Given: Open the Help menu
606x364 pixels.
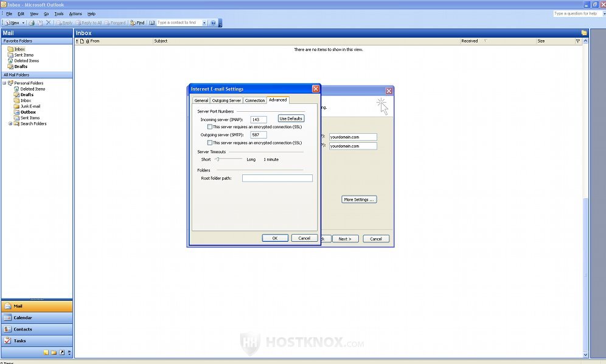Looking at the screenshot, I should (91, 13).
